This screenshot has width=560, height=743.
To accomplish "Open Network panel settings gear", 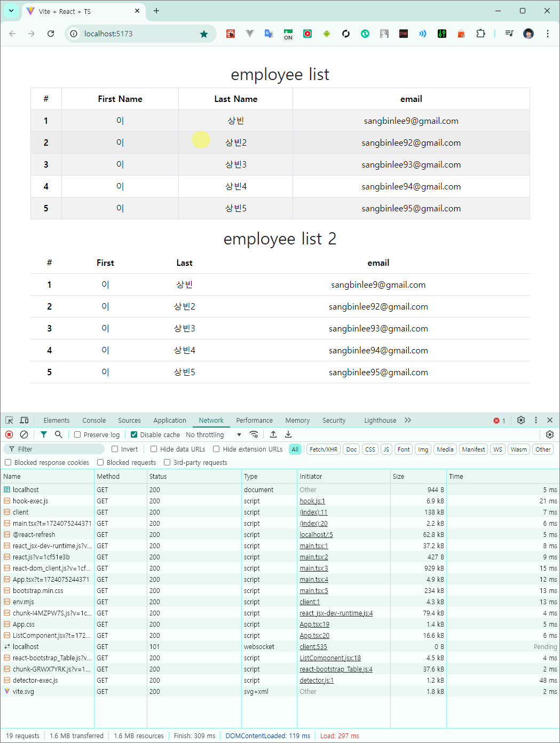I will coord(550,434).
